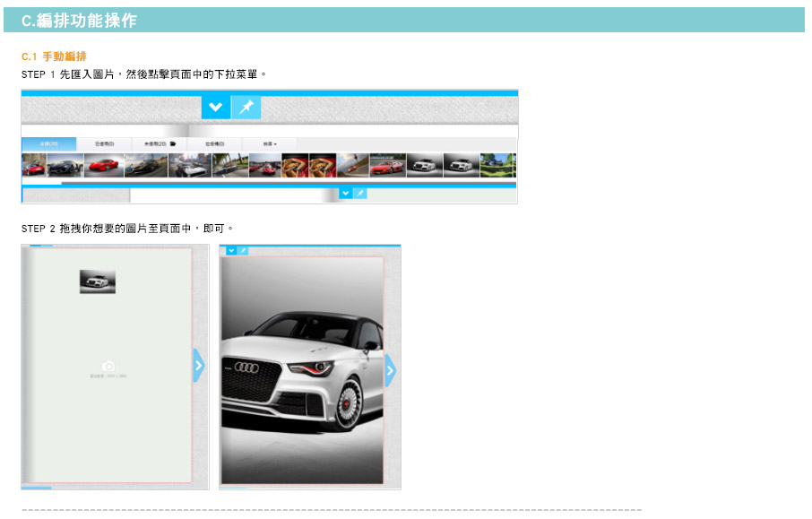Go to the 垃圾桶(0) trash tab
Viewport: 812px width, 519px height.
click(x=214, y=144)
